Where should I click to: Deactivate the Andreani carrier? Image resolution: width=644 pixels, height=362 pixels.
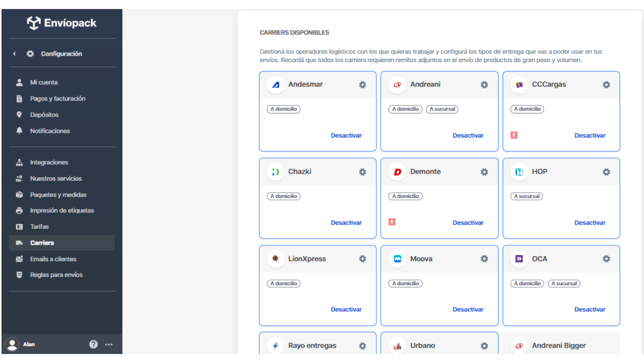coord(468,136)
